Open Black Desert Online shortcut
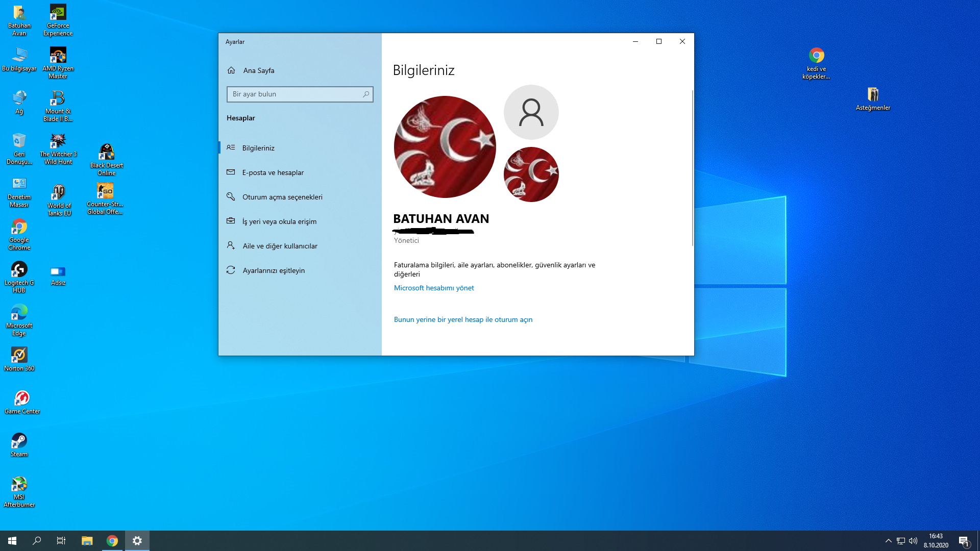 pos(106,153)
